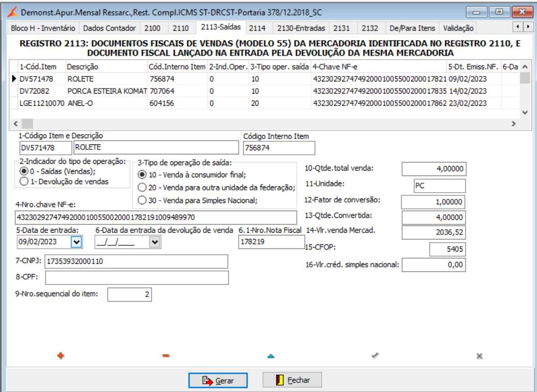Choose 20 - Venda para outra unidade da federação
Screen dimensions: 537x392
[142, 187]
